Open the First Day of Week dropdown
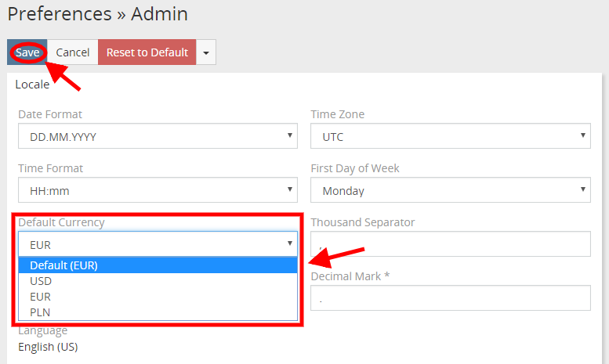This screenshot has width=609, height=364. point(451,189)
